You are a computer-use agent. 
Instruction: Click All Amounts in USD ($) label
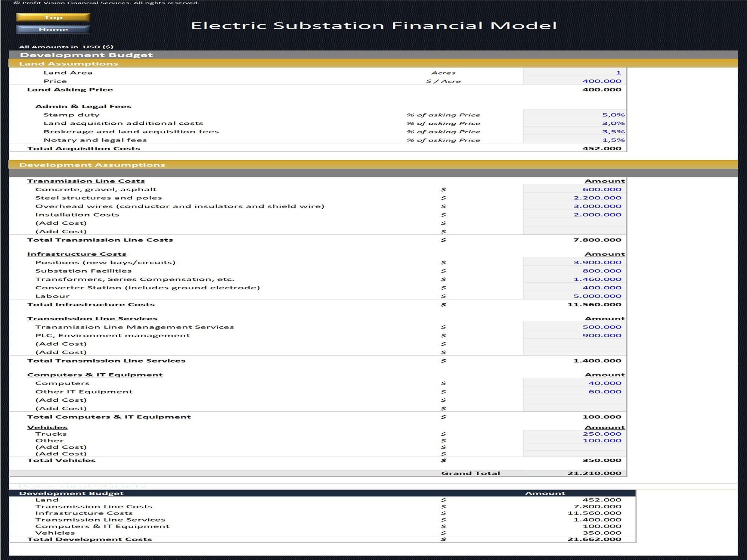[x=66, y=47]
